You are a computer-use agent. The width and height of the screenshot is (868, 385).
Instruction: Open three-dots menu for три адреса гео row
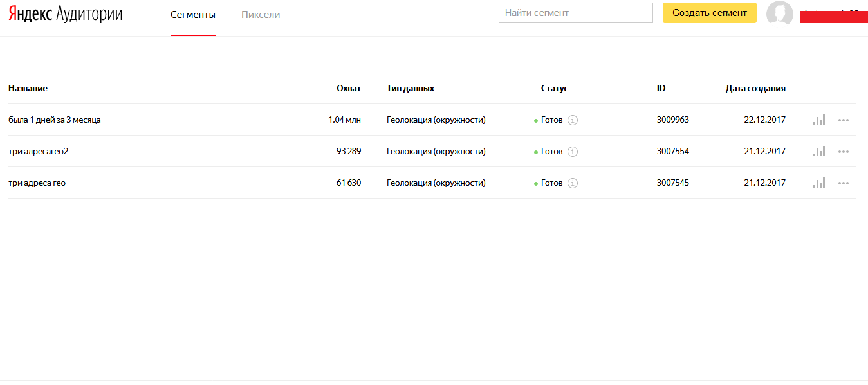[x=844, y=183]
